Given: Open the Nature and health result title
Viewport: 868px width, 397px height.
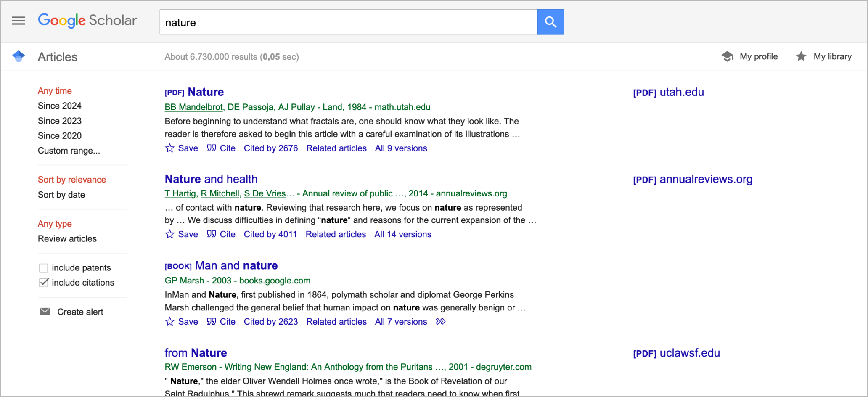Looking at the screenshot, I should [211, 179].
